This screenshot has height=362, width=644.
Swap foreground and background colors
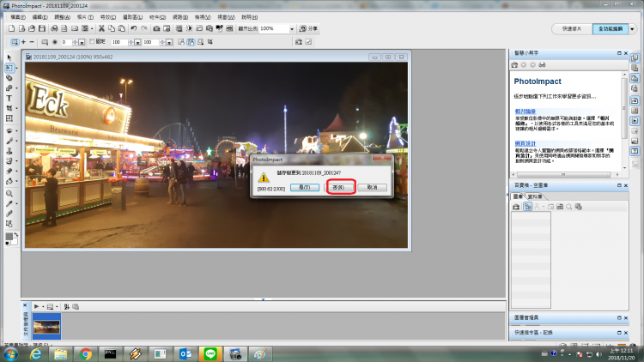[x=15, y=235]
